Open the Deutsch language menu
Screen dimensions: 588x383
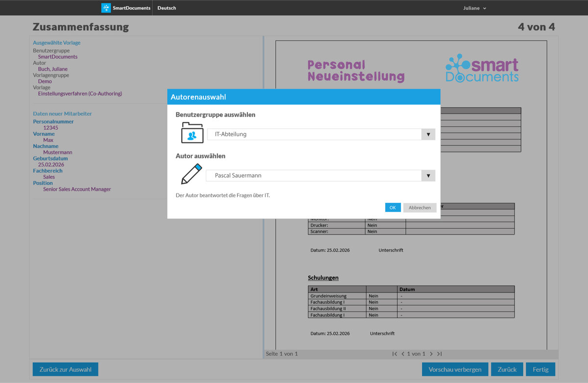(167, 8)
